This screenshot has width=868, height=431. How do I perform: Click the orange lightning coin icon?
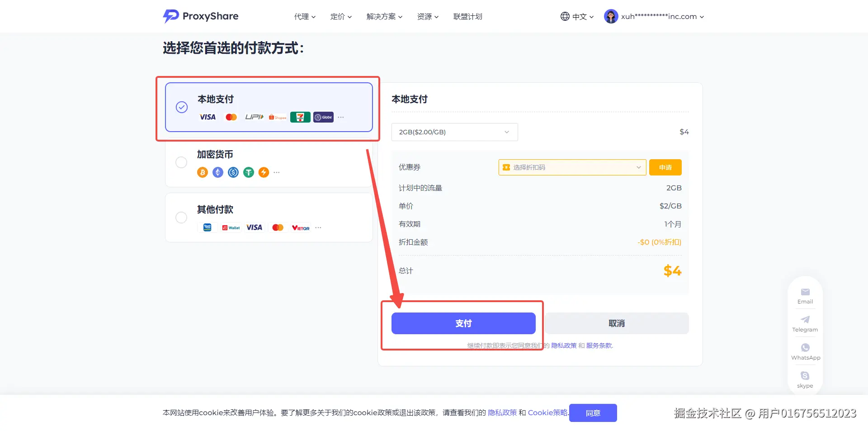(x=264, y=172)
